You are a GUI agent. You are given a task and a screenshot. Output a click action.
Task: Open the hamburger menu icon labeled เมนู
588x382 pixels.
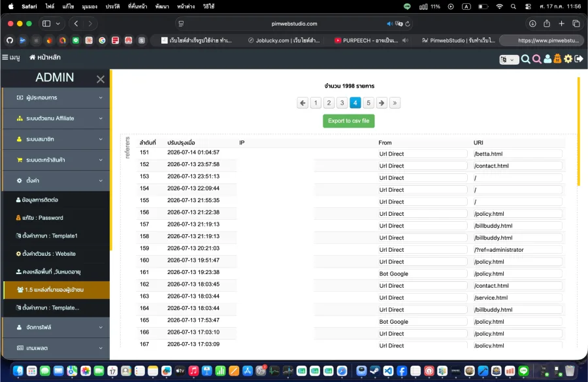[x=11, y=58]
